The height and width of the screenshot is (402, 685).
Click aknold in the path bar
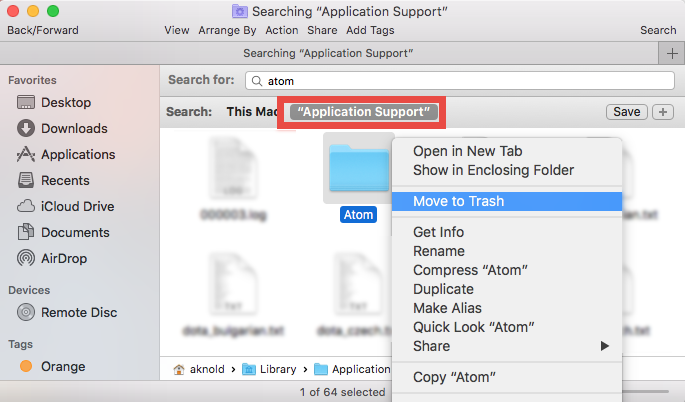[x=207, y=369]
